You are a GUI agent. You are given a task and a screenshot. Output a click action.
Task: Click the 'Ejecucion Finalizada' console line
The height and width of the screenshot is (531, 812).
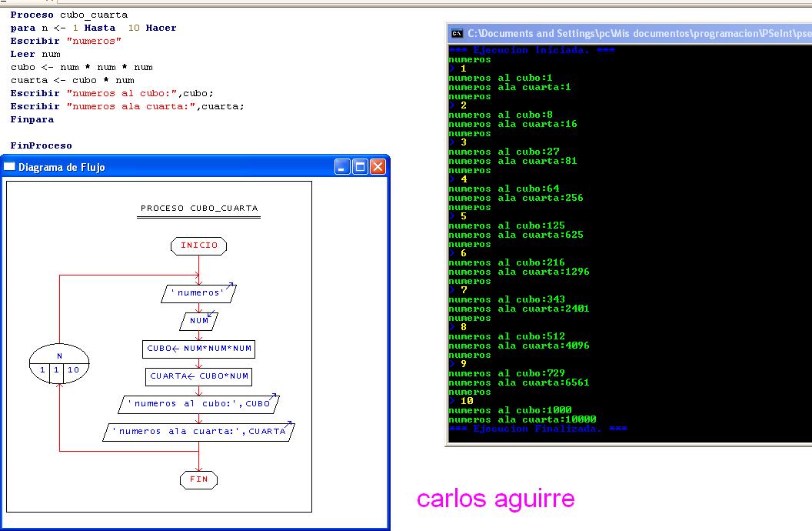coord(538,429)
